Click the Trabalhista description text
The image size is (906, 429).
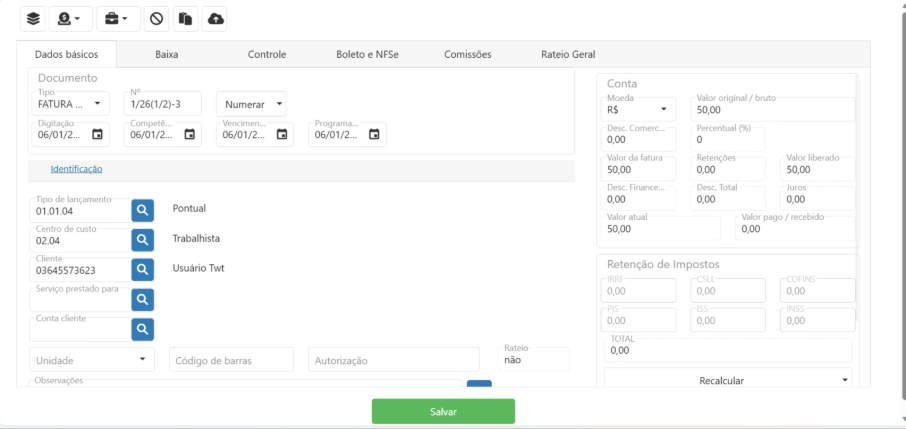(196, 238)
